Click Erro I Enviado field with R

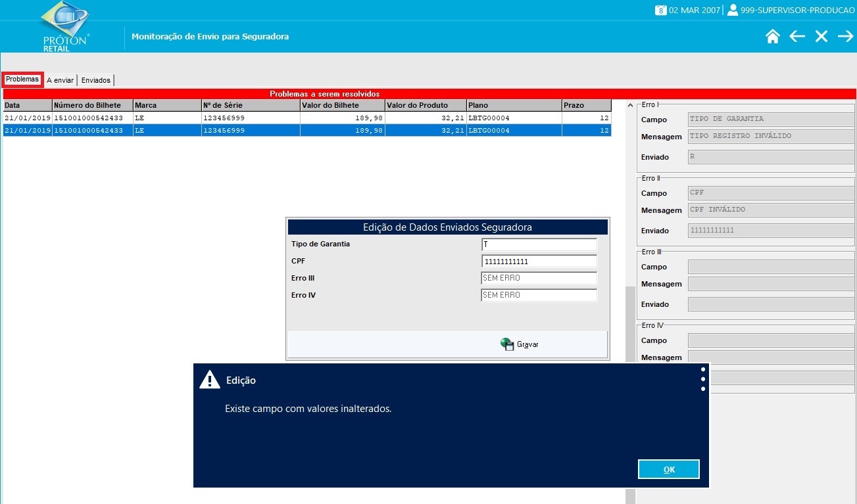(x=771, y=157)
